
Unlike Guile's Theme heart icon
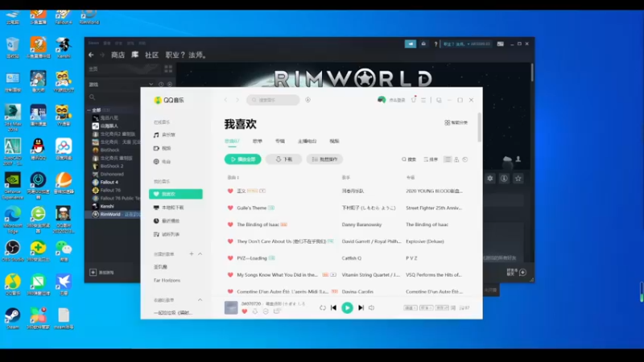(230, 208)
